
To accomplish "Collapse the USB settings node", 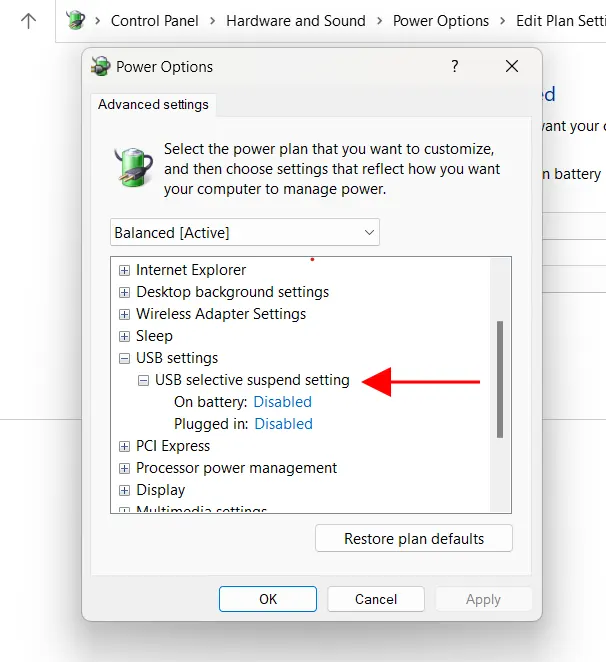I will point(124,358).
